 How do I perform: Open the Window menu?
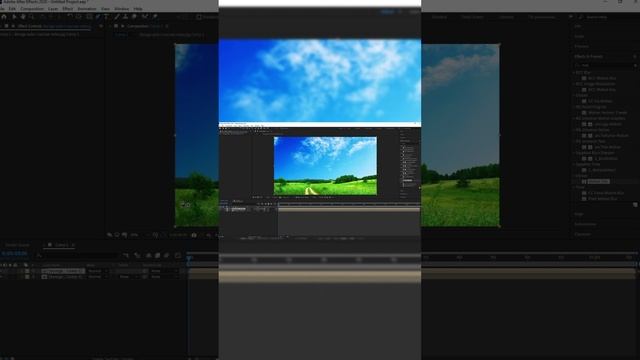[121, 9]
